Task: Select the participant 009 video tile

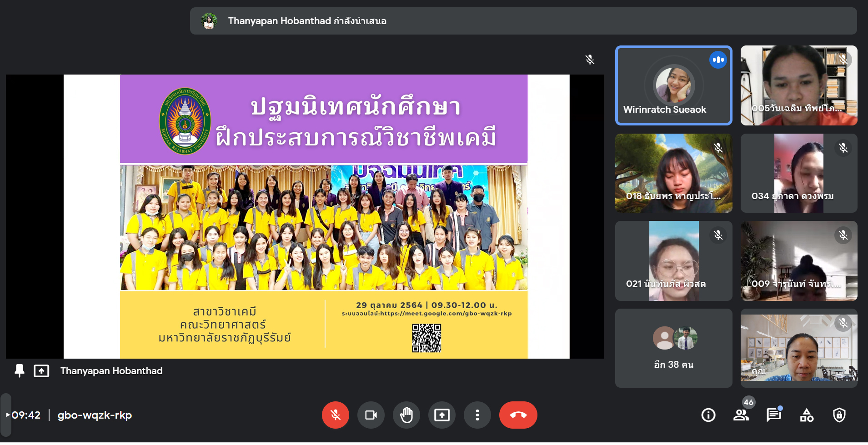Action: tap(799, 260)
